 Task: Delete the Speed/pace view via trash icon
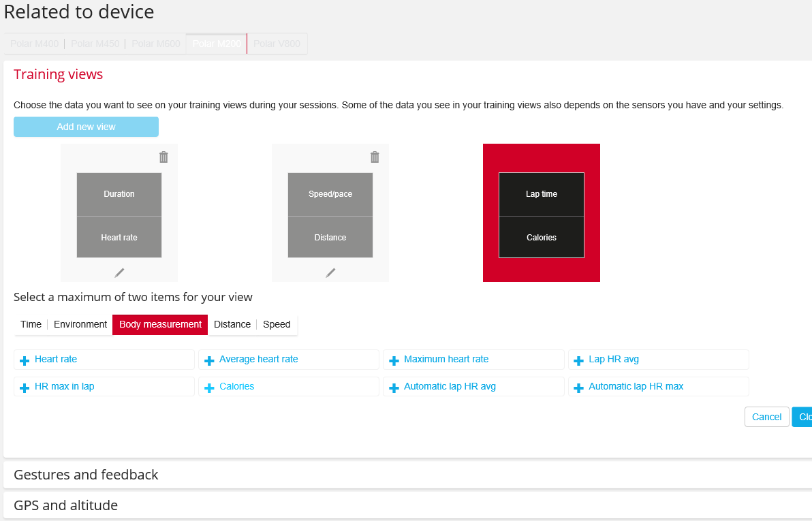tap(375, 157)
